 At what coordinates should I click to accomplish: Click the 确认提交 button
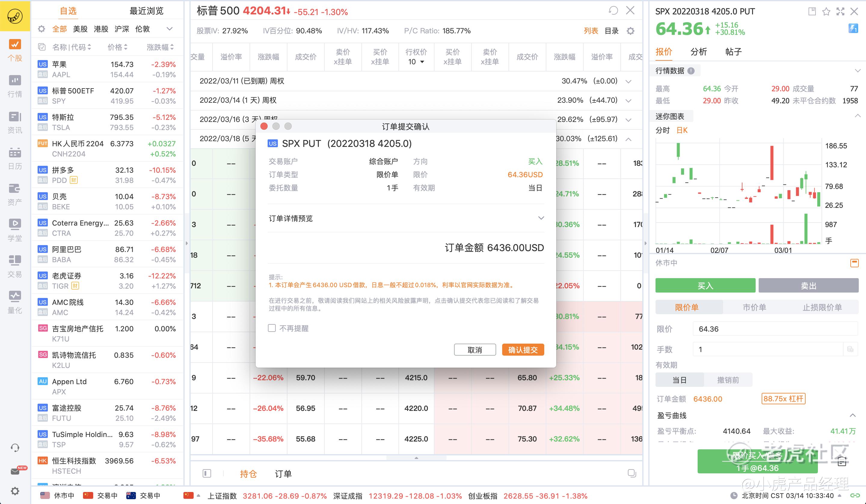point(523,350)
